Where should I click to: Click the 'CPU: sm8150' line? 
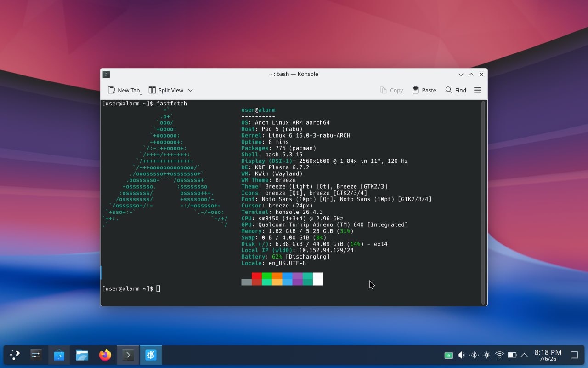[x=292, y=218]
